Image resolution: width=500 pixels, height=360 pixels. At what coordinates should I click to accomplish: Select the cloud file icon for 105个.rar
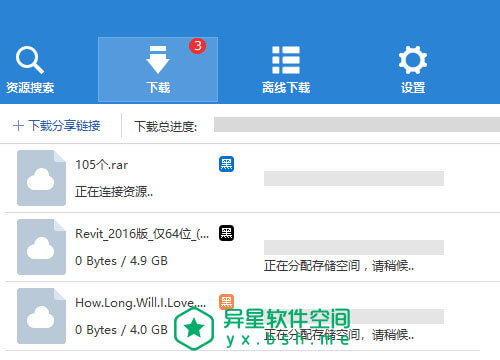coord(41,178)
